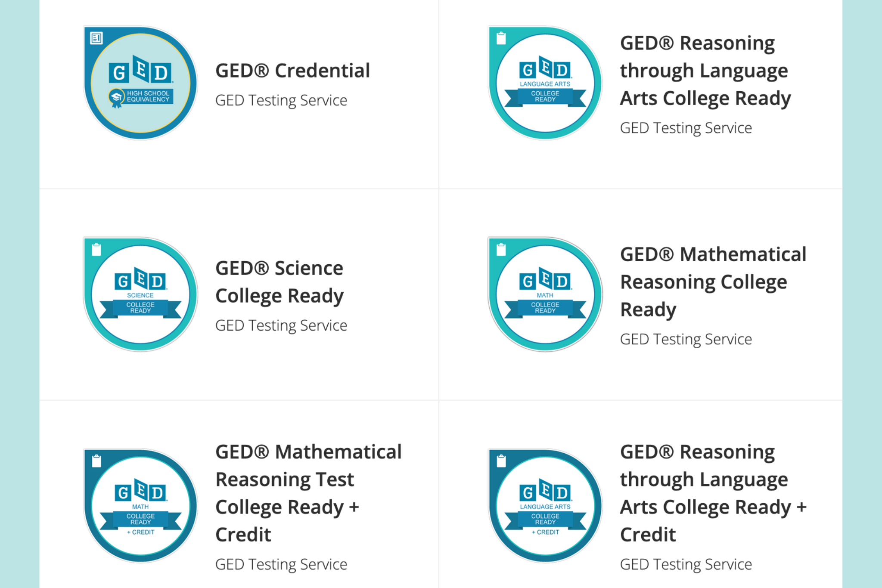882x588 pixels.
Task: Click "Language Arts College Ready + Credit" title text
Action: tap(713, 493)
